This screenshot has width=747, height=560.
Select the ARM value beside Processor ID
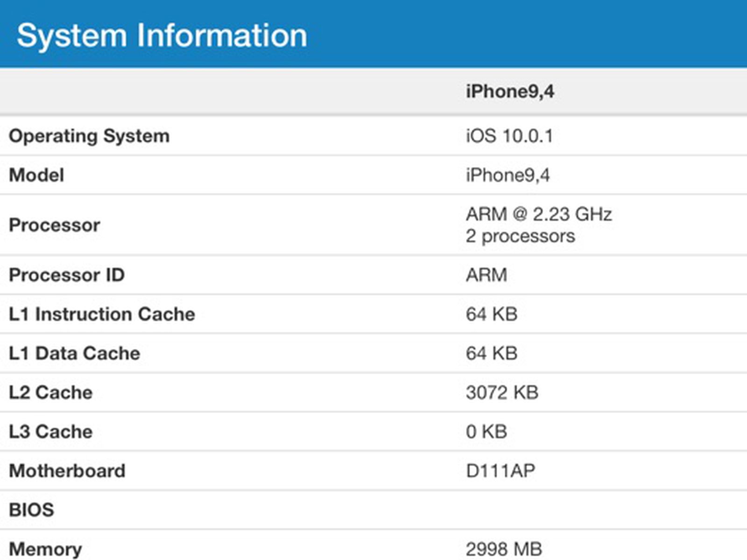pyautogui.click(x=486, y=275)
